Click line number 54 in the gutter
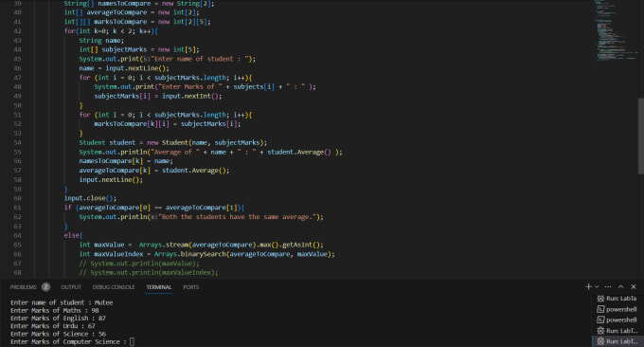The height and width of the screenshot is (347, 644). 17,142
